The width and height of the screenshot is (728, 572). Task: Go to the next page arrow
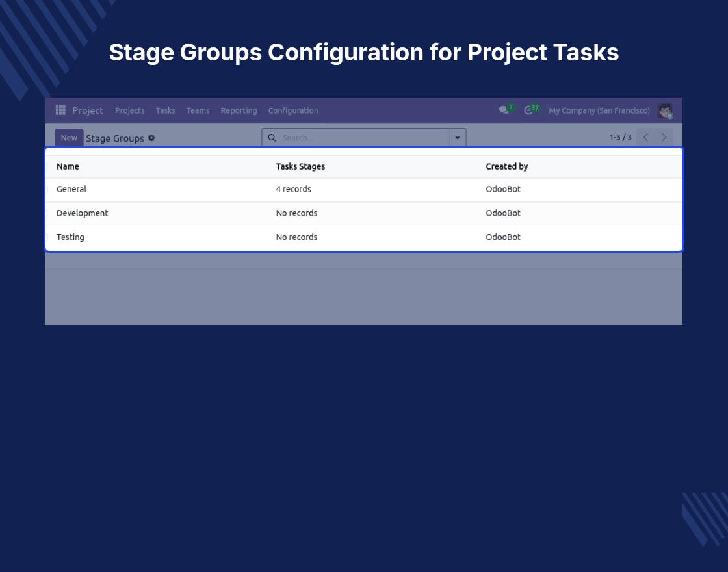pyautogui.click(x=664, y=137)
